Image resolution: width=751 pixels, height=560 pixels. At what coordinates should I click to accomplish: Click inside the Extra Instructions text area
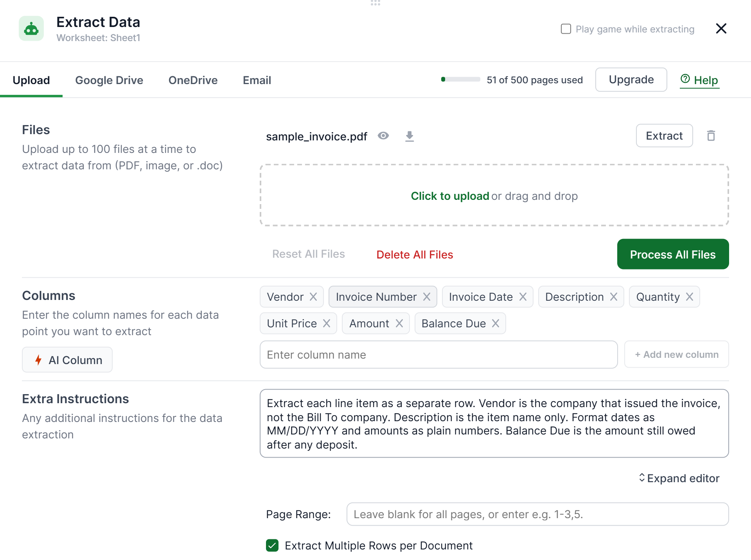pyautogui.click(x=494, y=424)
